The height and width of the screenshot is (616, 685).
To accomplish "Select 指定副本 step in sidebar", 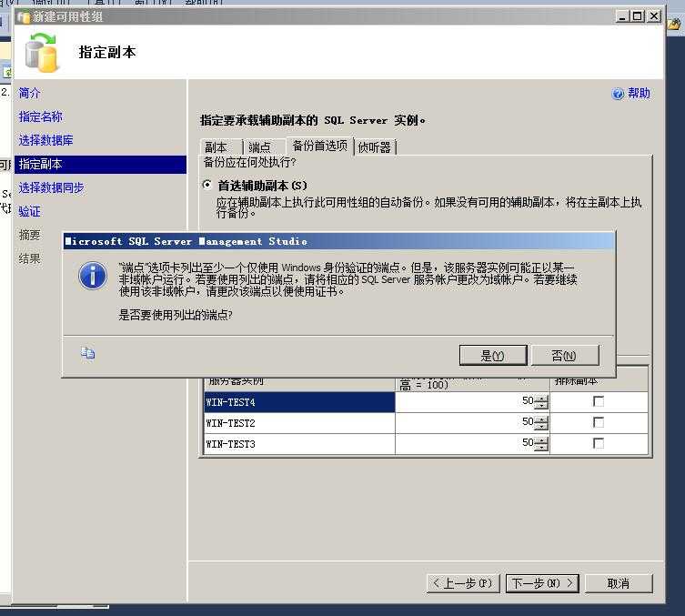I will click(x=100, y=165).
